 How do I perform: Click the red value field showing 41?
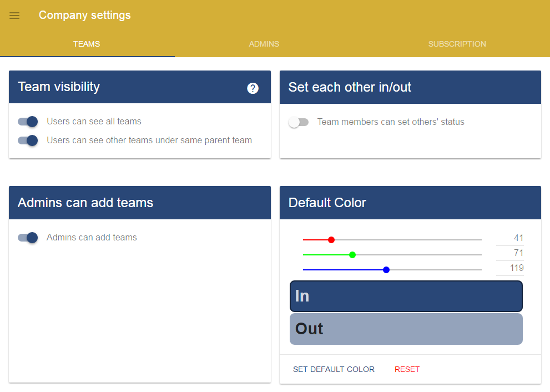point(510,238)
